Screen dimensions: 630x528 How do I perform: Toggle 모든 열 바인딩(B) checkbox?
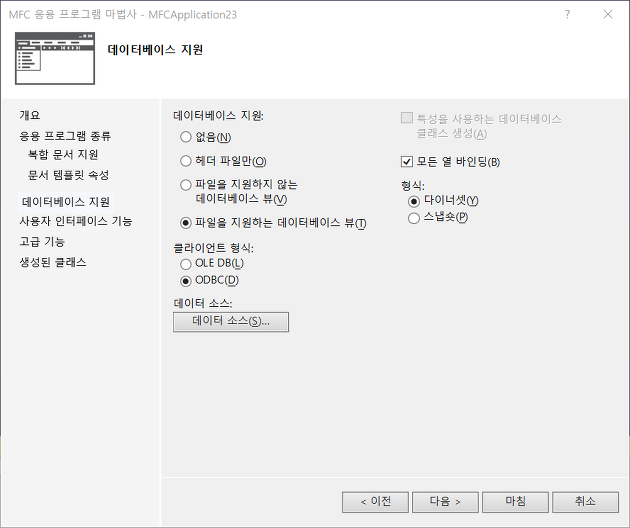(x=407, y=162)
